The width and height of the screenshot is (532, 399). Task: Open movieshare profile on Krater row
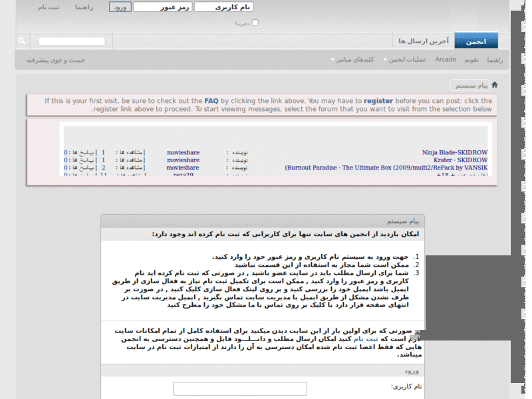tap(184, 160)
